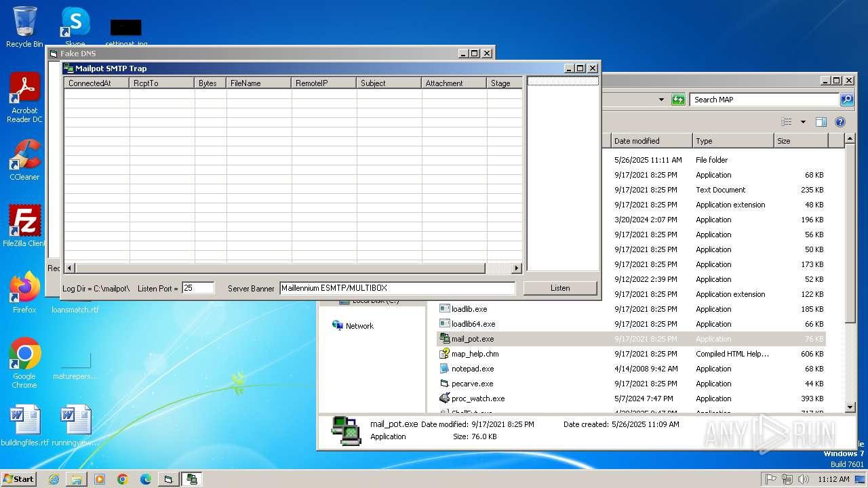Select the runningview desktop document icon
The height and width of the screenshot is (488, 868).
(x=75, y=426)
